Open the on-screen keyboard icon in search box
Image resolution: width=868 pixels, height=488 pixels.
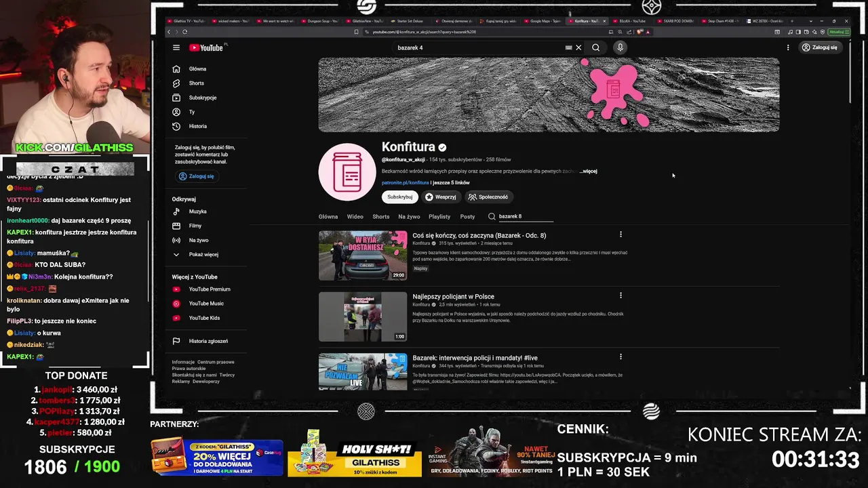568,47
